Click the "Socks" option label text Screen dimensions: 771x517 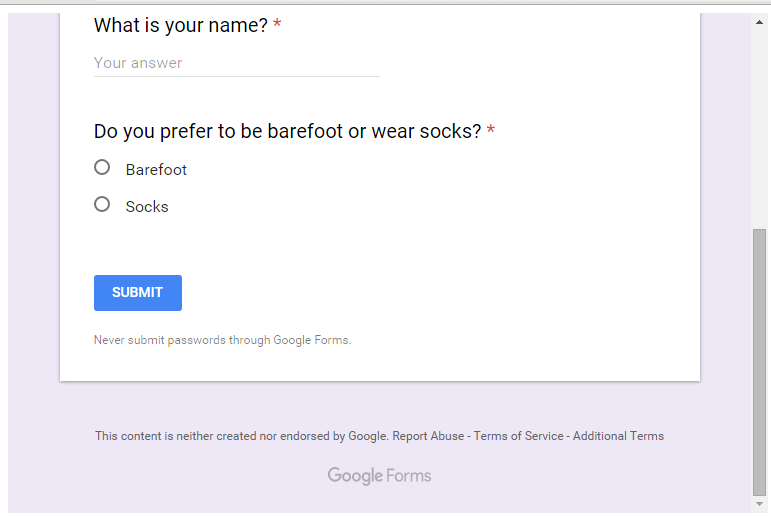[147, 207]
